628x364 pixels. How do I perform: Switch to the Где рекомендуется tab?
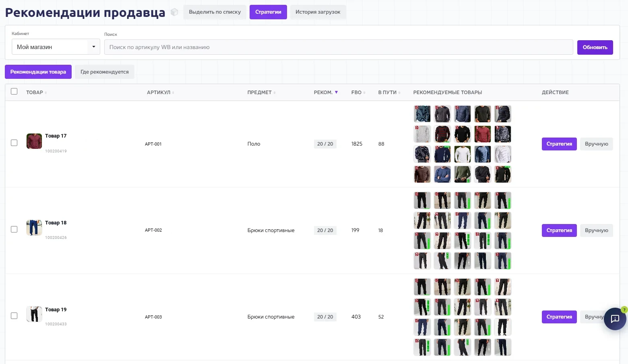click(105, 72)
